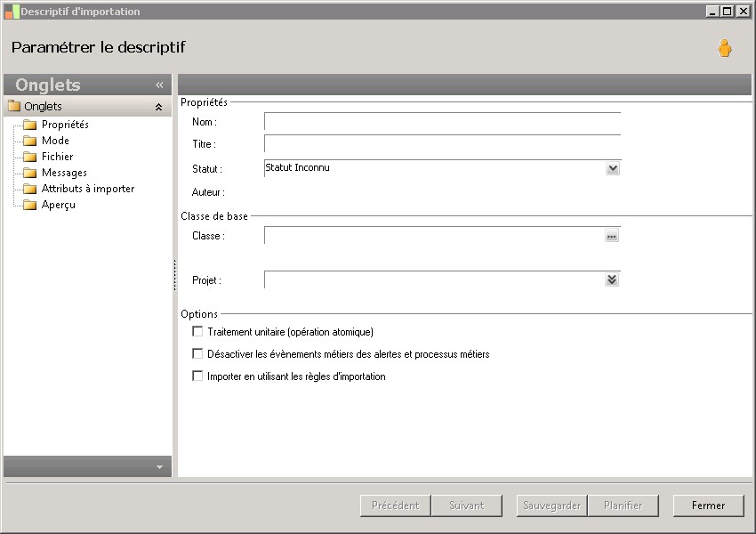Click the Mode folder icon
This screenshot has width=756, height=534.
(29, 141)
